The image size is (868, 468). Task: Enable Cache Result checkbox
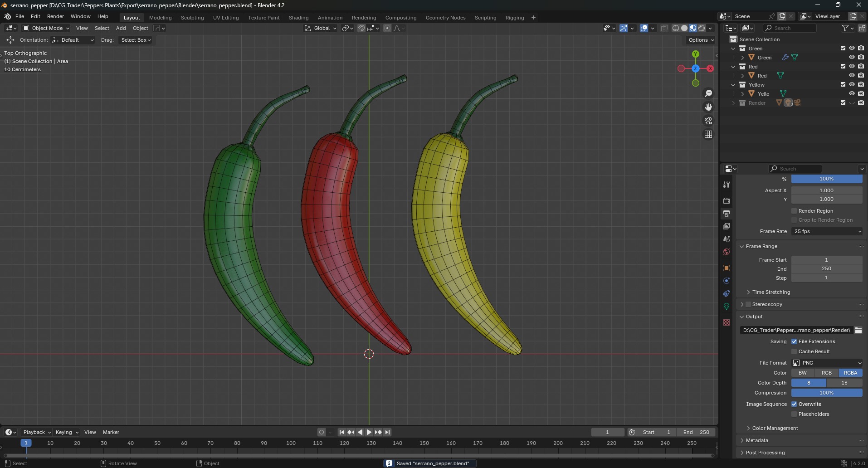pos(794,351)
